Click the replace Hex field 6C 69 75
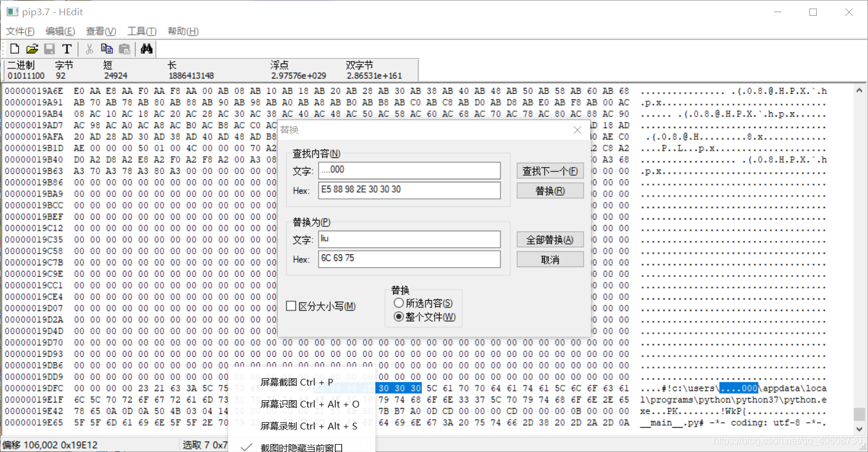 (409, 259)
